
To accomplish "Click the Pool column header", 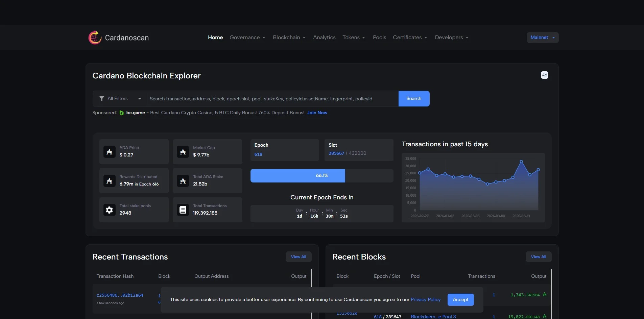I will (x=416, y=276).
